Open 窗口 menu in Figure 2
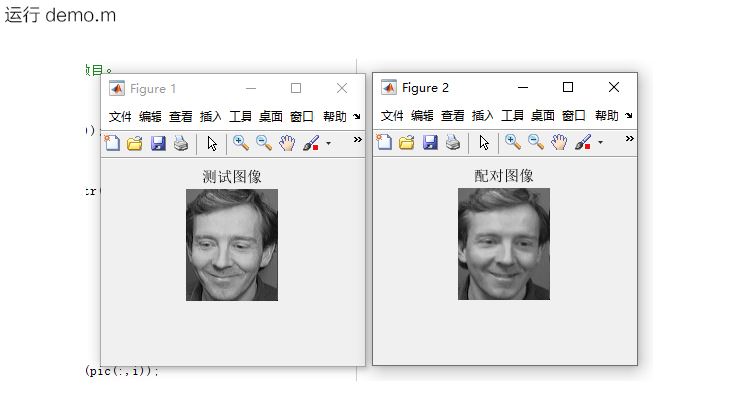Screen dimensions: 737x401 coord(573,115)
